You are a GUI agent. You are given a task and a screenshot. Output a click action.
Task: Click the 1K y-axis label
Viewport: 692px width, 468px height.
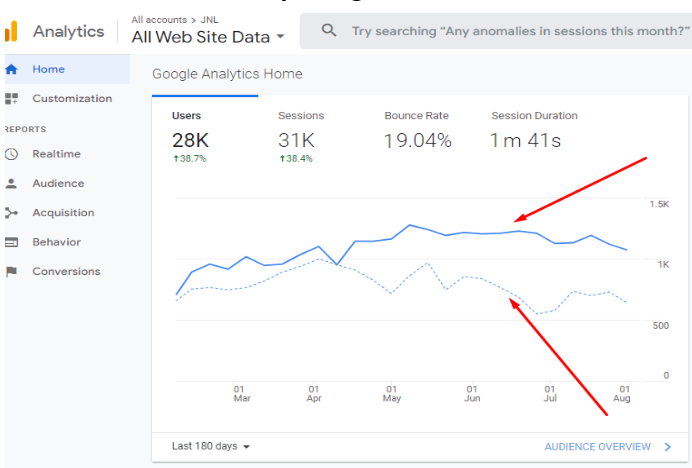point(663,264)
